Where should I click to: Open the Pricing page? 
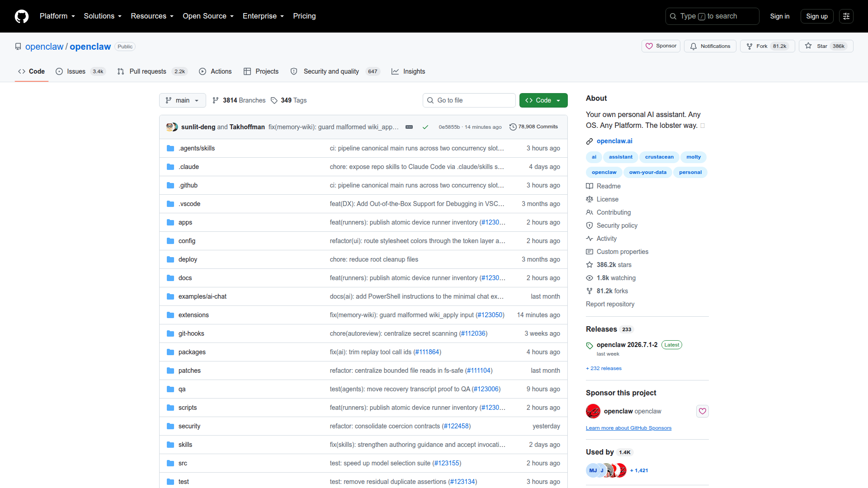click(304, 16)
